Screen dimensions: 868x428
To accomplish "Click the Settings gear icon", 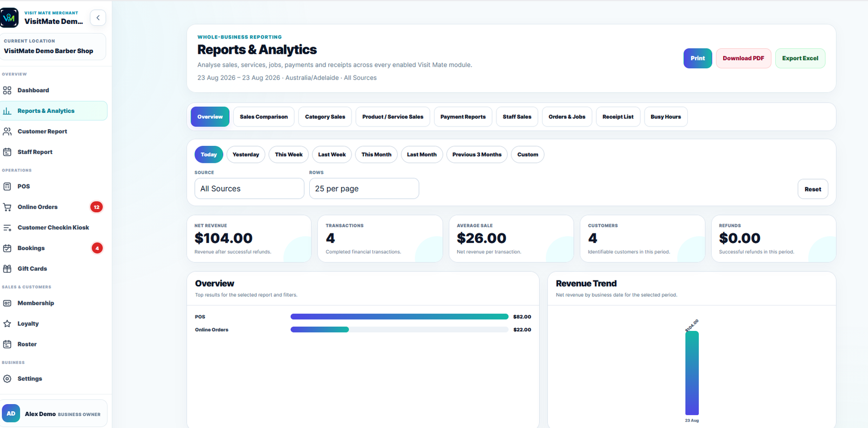I will click(7, 379).
